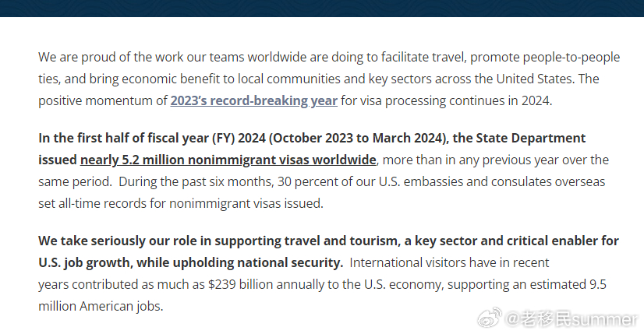The image size is (644, 334).
Task: Click the bold phrase "upholding national security."
Action: (x=258, y=262)
